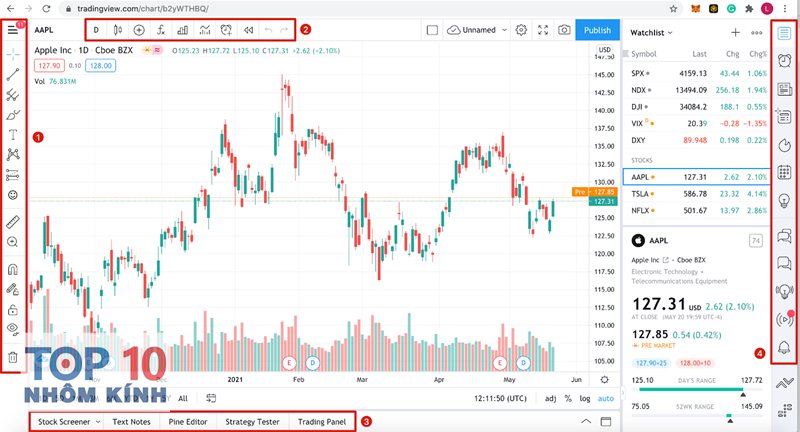Screen dimensions: 800x432
Task: Toggle magnet mode
Action: tap(13, 269)
